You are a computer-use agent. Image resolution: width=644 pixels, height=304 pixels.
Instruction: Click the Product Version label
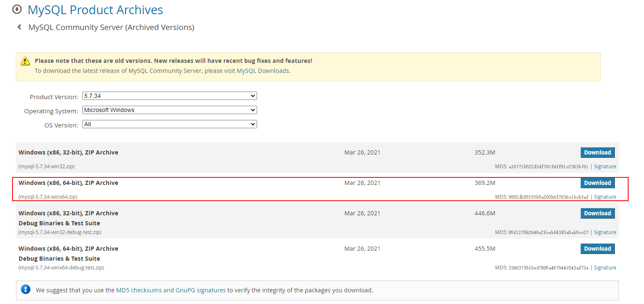click(54, 97)
